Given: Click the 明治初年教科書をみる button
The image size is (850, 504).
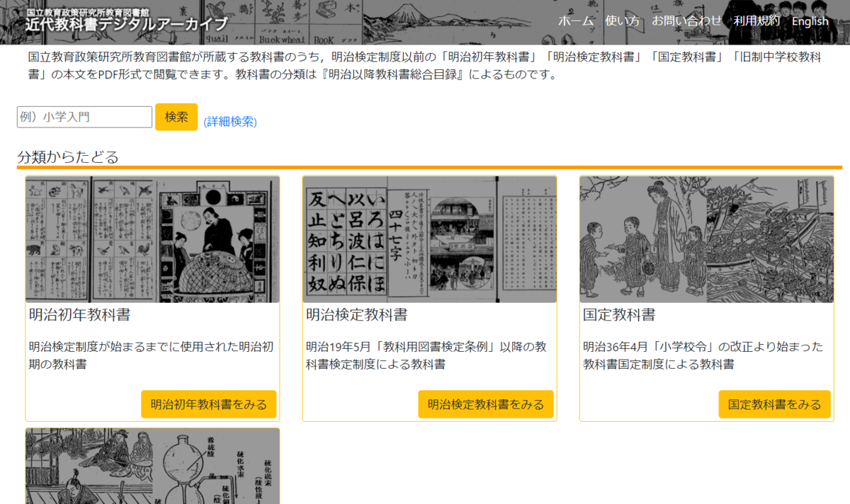Looking at the screenshot, I should coord(209,404).
